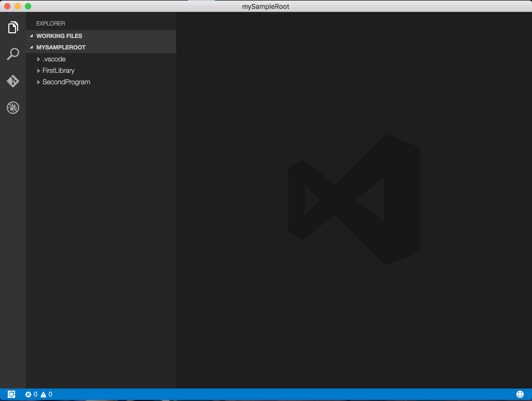The width and height of the screenshot is (532, 401).
Task: Expand the SecondProgram folder arrow
Action: point(38,82)
